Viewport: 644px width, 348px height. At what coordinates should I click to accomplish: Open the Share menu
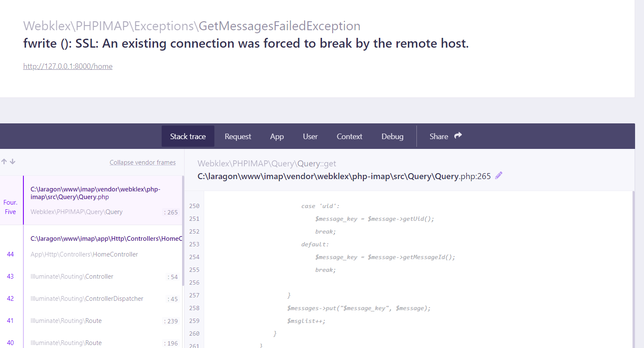445,136
